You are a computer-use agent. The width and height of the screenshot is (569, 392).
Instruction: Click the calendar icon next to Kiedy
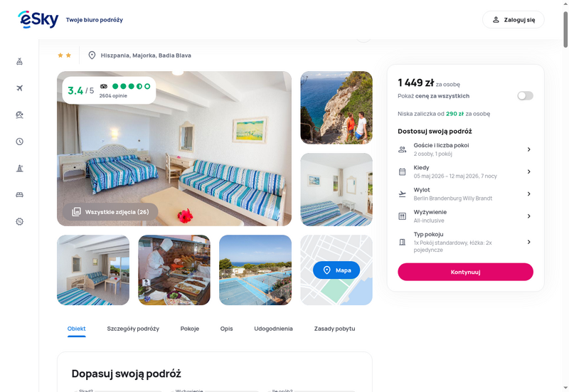(402, 171)
